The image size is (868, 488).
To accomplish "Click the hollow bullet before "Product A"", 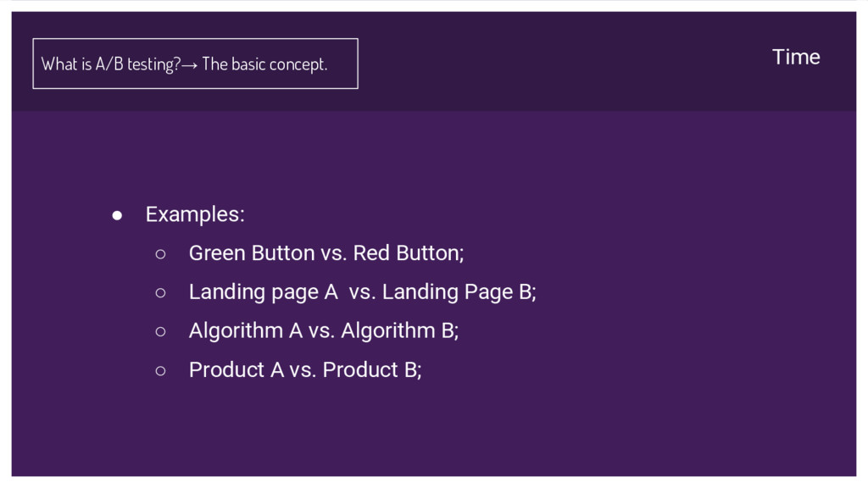I will point(160,370).
